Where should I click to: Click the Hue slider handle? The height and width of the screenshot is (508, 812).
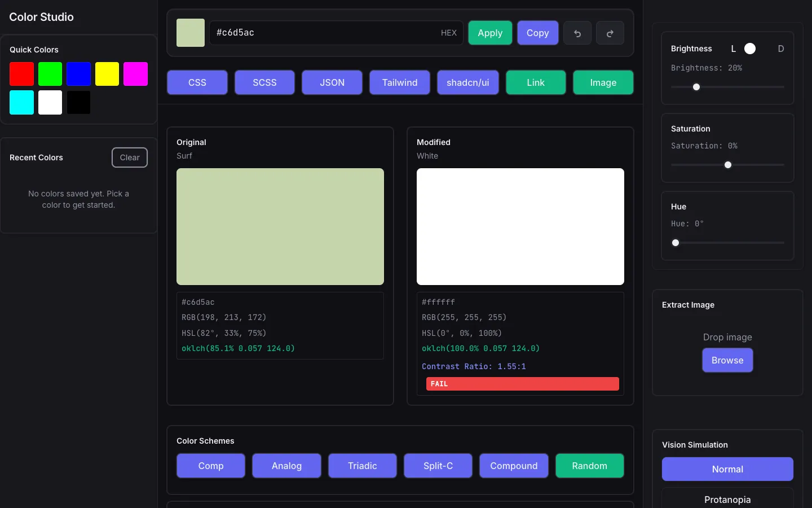tap(676, 243)
